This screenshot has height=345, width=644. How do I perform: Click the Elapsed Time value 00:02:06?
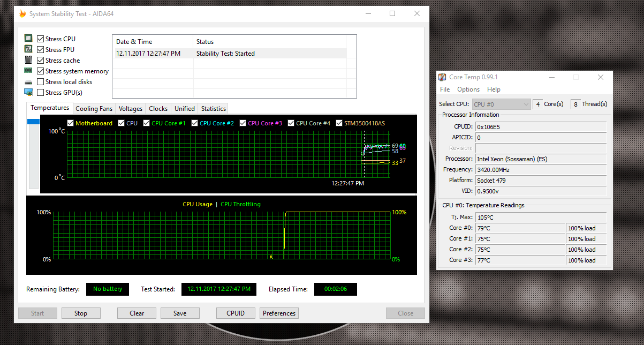(x=335, y=289)
